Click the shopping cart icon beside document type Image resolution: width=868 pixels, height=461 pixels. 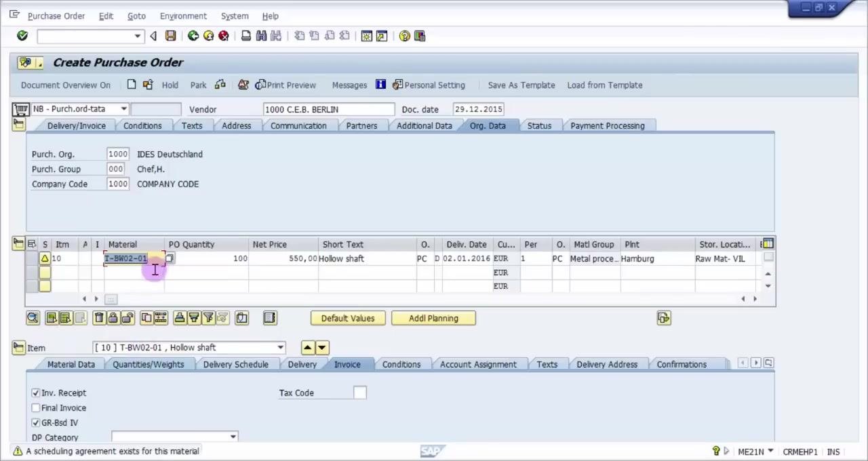coord(21,109)
